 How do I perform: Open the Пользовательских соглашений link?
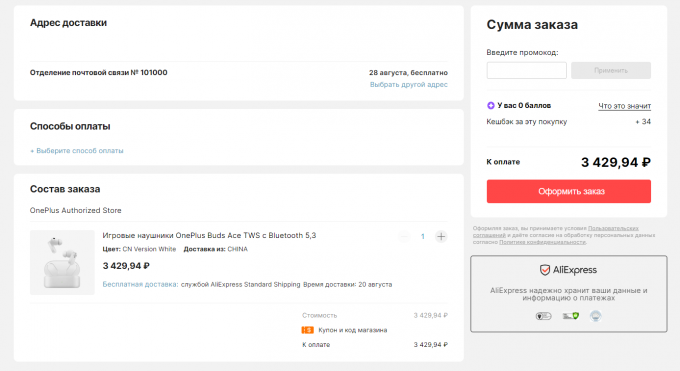point(556,232)
